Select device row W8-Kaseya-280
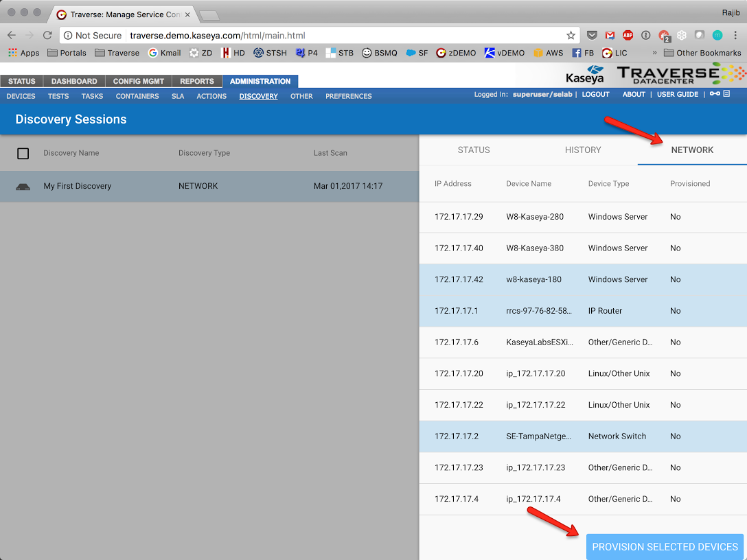Screen dimensions: 747x560 tap(583, 217)
